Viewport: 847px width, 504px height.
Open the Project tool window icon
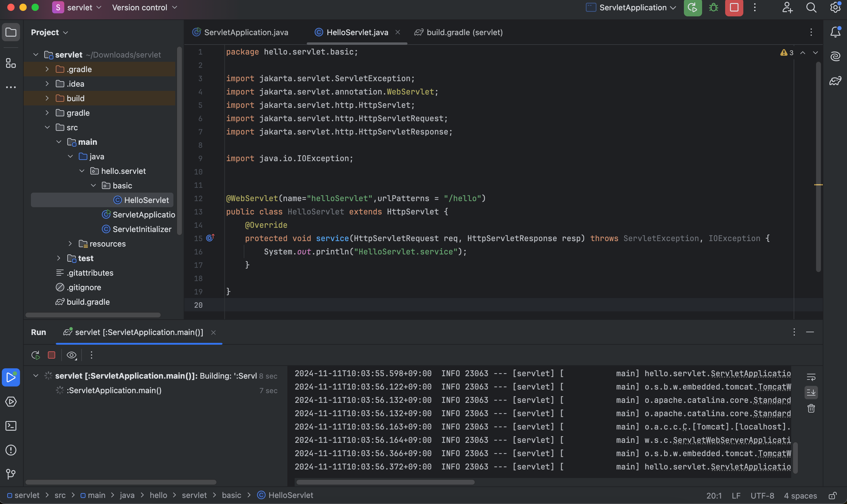[11, 32]
